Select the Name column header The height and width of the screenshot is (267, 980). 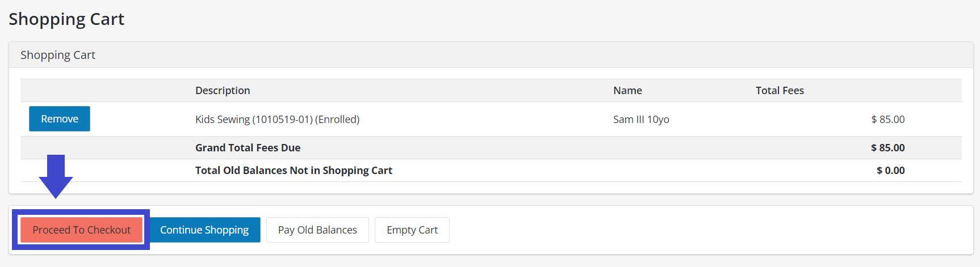(x=627, y=91)
